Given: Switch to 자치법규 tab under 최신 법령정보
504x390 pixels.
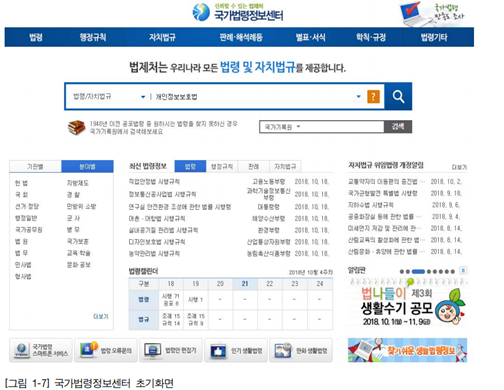Looking at the screenshot, I should (285, 166).
